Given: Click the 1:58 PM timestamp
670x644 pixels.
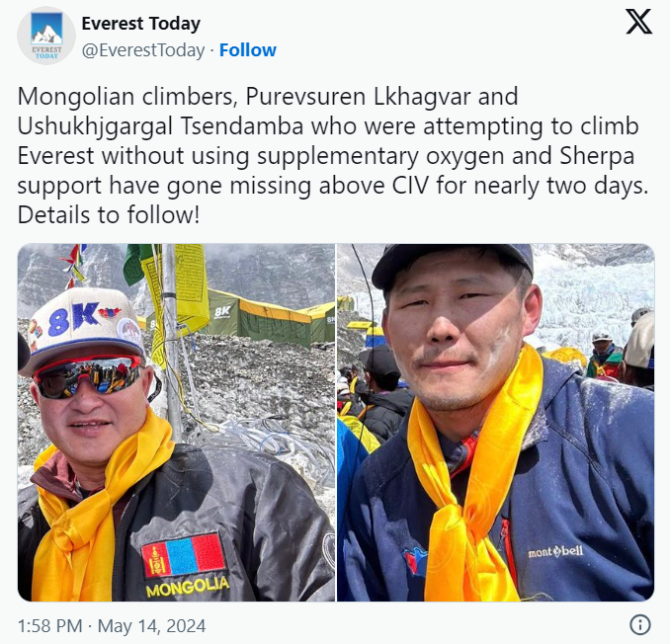Looking at the screenshot, I should [x=50, y=626].
